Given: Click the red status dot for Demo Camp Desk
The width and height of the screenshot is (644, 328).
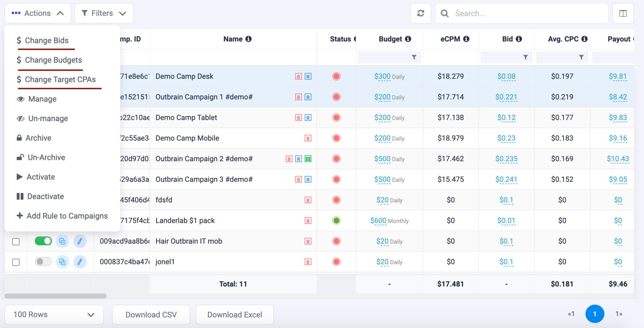Looking at the screenshot, I should (x=337, y=76).
